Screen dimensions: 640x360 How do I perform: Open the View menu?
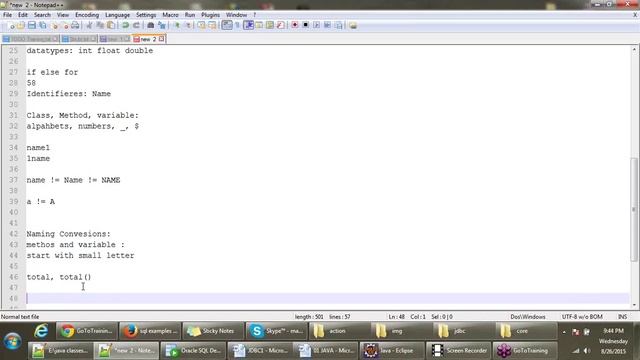tap(62, 15)
